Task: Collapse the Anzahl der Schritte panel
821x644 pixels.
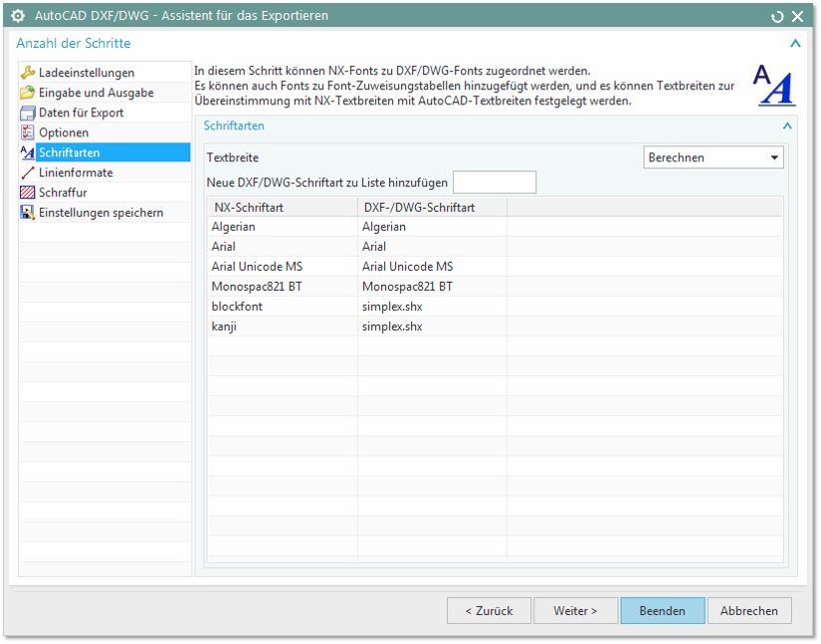Action: (794, 44)
